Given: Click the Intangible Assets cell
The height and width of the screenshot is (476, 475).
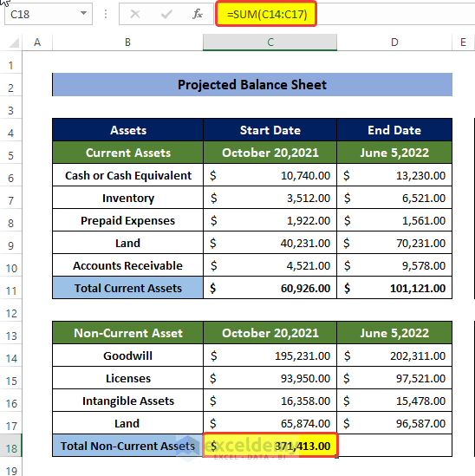Looking at the screenshot, I should click(x=127, y=401).
